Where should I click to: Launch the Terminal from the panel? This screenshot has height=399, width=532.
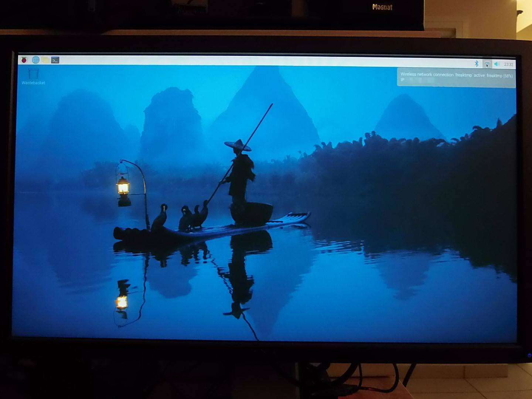tap(55, 60)
